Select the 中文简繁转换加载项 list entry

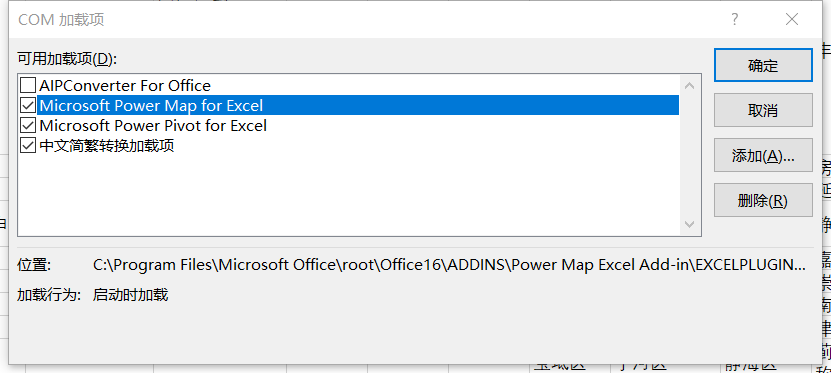tap(107, 146)
